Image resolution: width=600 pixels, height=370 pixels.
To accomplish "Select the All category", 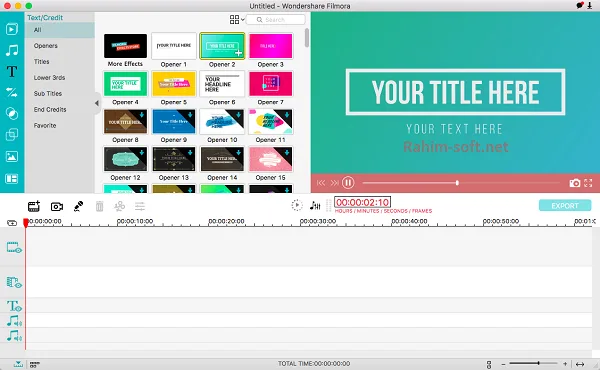I will (60, 30).
